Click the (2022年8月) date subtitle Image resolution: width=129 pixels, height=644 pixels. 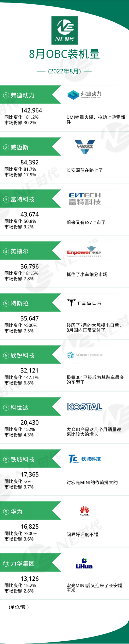pyautogui.click(x=64, y=71)
